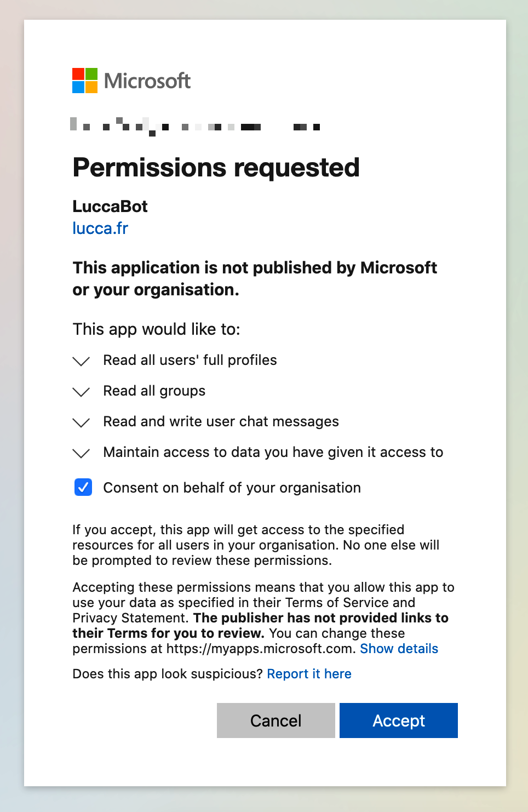The height and width of the screenshot is (812, 528).
Task: Click the Microsoft four-square logo
Action: pyautogui.click(x=85, y=81)
